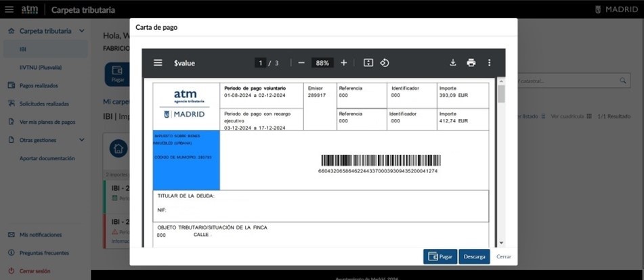Close the dialog with Cerrar

coord(504,257)
